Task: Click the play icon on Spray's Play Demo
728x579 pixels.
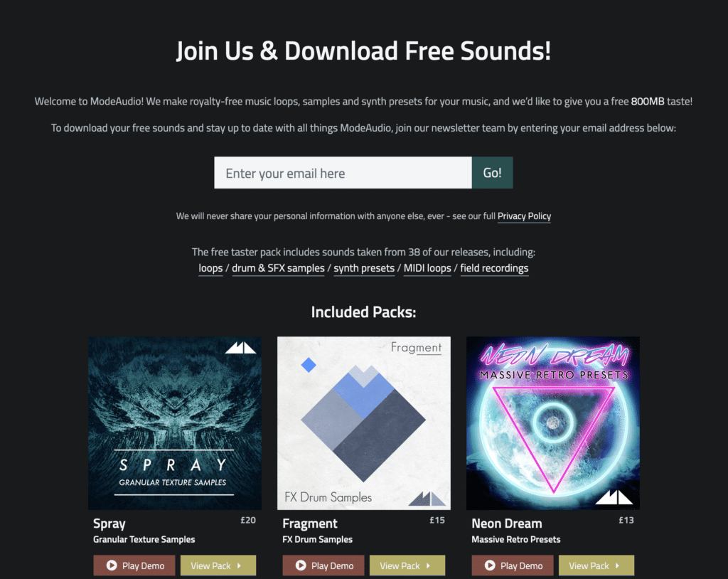Action: point(112,565)
